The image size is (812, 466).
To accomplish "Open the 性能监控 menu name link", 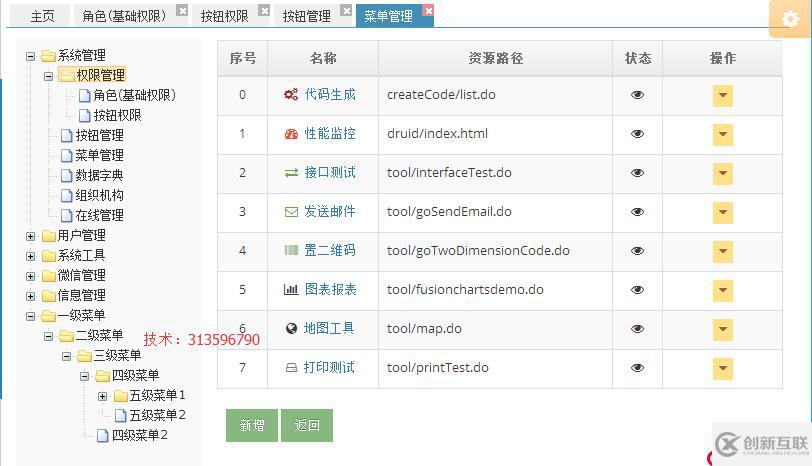I will [x=330, y=134].
